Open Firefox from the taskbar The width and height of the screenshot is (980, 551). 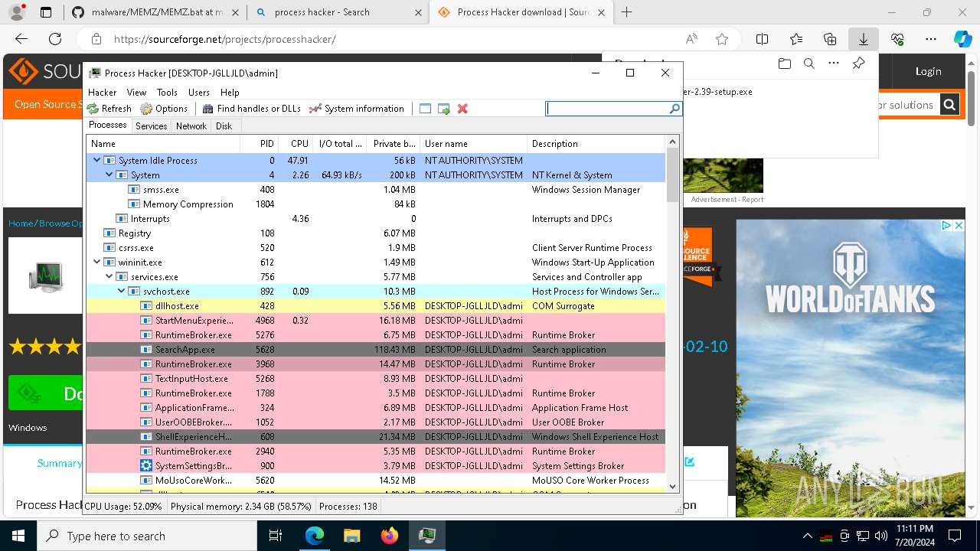click(x=389, y=536)
